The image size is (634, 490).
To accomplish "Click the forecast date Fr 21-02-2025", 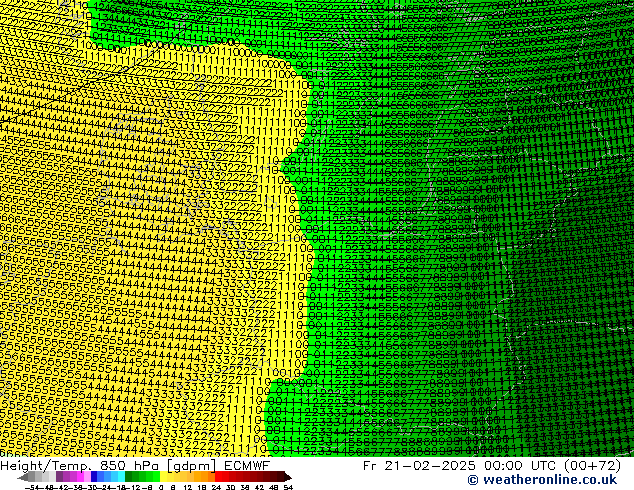I will coord(421,466).
